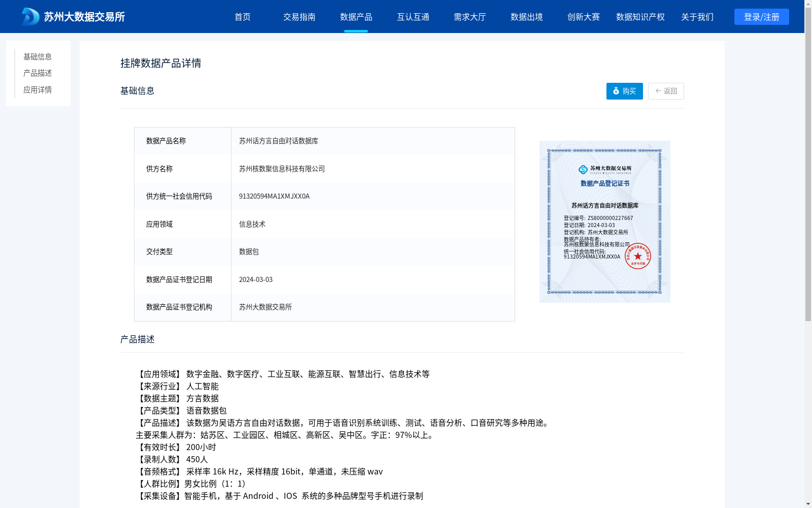Click the 挂牌数据产品详情 page heading
Viewport: 812px width, 508px height.
[161, 63]
